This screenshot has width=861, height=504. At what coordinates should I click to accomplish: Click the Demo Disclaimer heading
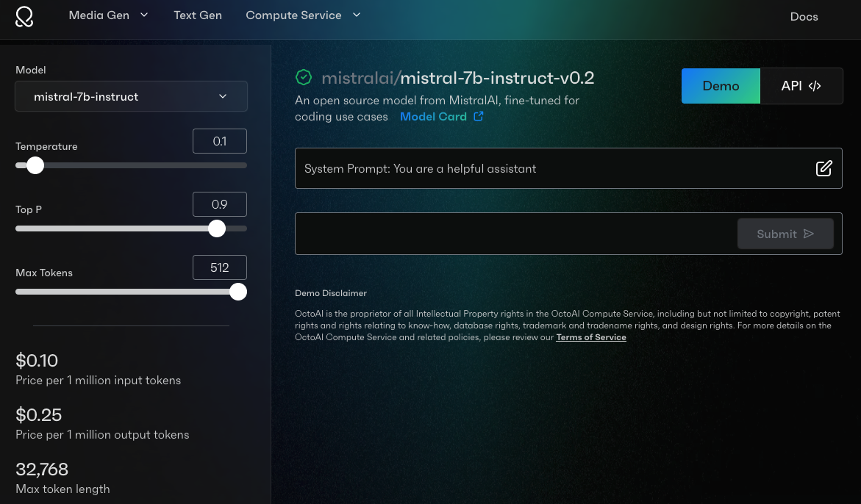(331, 293)
